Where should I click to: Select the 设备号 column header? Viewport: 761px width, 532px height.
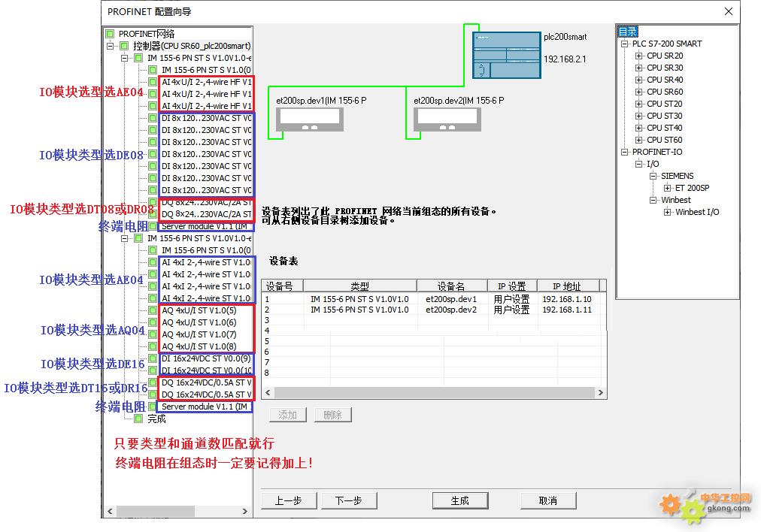click(x=283, y=286)
